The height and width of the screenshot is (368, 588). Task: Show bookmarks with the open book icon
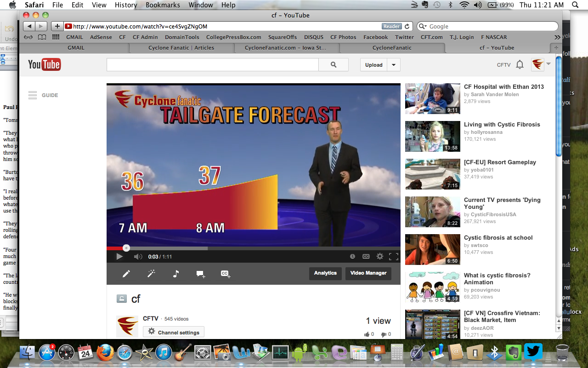coord(42,37)
